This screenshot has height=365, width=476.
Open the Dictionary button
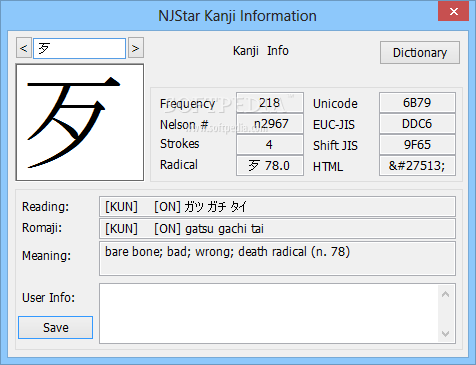tap(420, 53)
